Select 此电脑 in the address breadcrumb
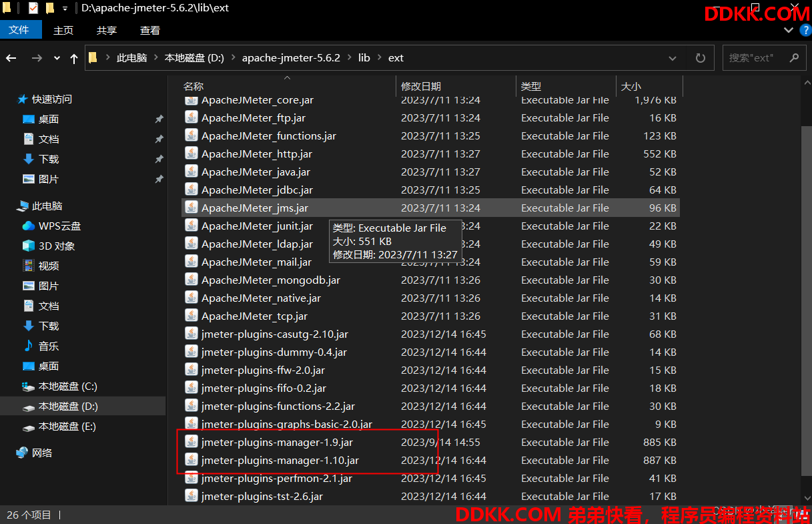812x524 pixels. 131,58
